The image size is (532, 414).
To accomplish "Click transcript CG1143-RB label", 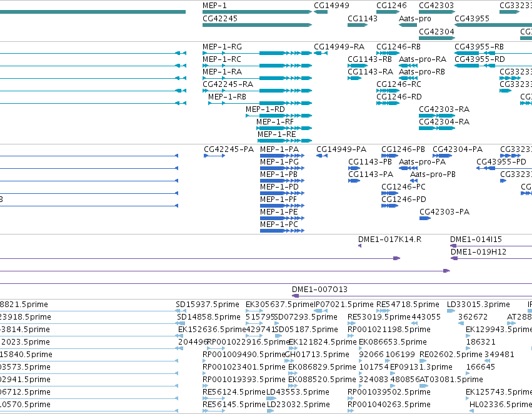I will tap(369, 59).
